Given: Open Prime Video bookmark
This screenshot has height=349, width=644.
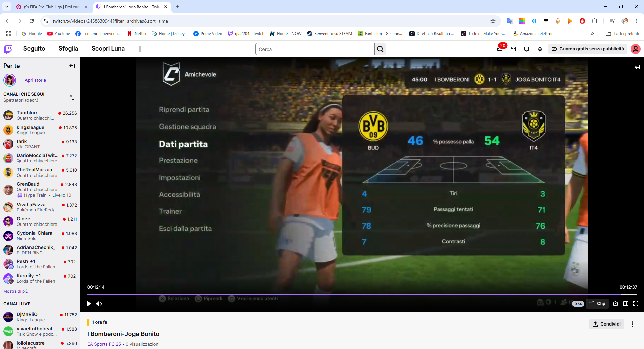Looking at the screenshot, I should [208, 34].
